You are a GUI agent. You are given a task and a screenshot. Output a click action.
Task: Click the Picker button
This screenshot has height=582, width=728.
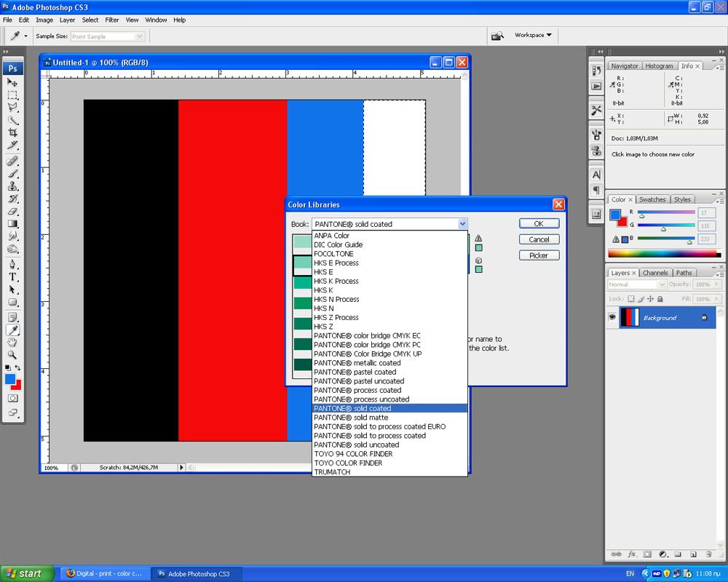click(x=539, y=255)
